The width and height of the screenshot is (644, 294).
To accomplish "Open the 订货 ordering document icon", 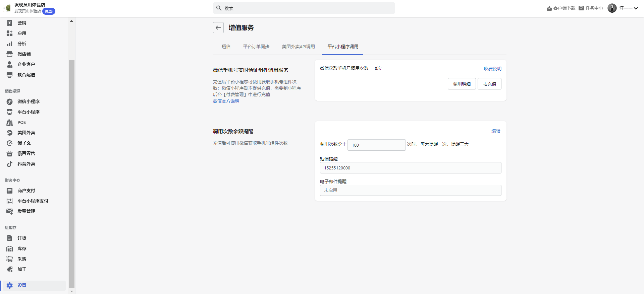I will click(x=10, y=238).
